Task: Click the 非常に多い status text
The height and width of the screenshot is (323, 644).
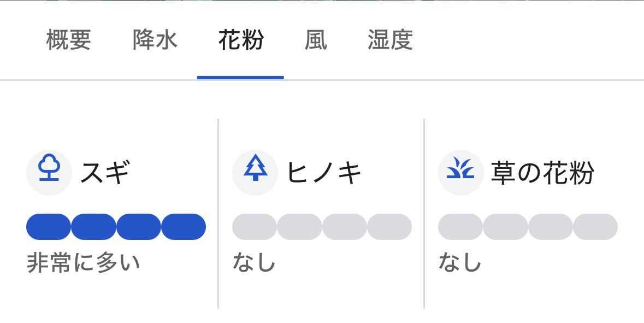Action: coord(84,263)
